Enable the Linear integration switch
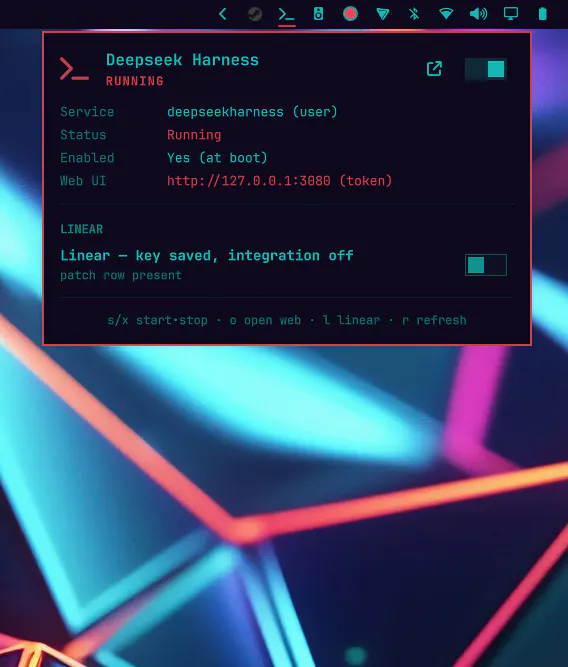Image resolution: width=568 pixels, height=667 pixels. (485, 265)
